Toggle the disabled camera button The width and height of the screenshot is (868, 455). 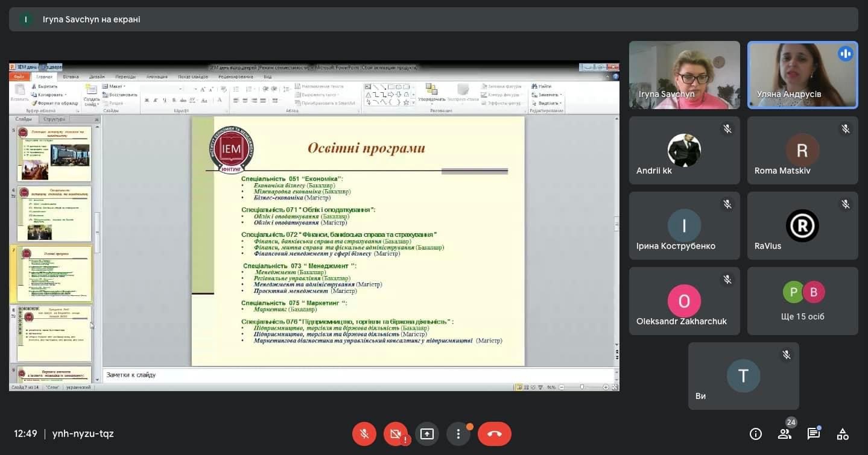coord(395,434)
